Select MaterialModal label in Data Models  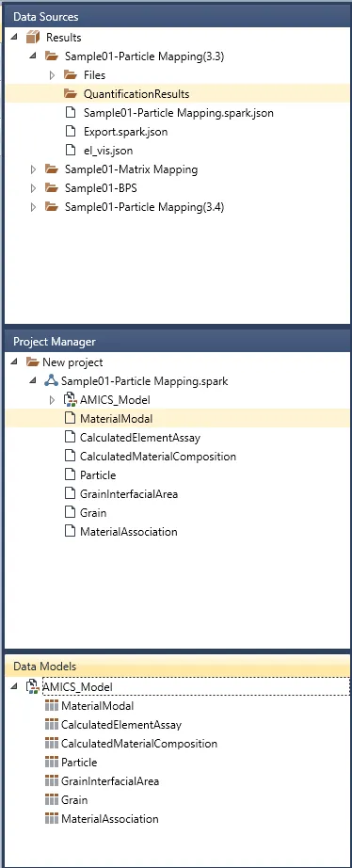97,706
